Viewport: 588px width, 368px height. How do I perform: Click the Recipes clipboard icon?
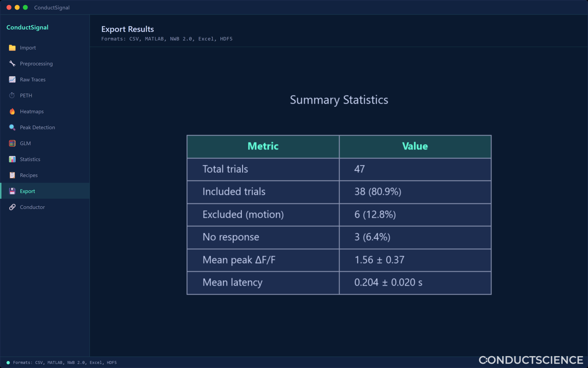point(12,175)
